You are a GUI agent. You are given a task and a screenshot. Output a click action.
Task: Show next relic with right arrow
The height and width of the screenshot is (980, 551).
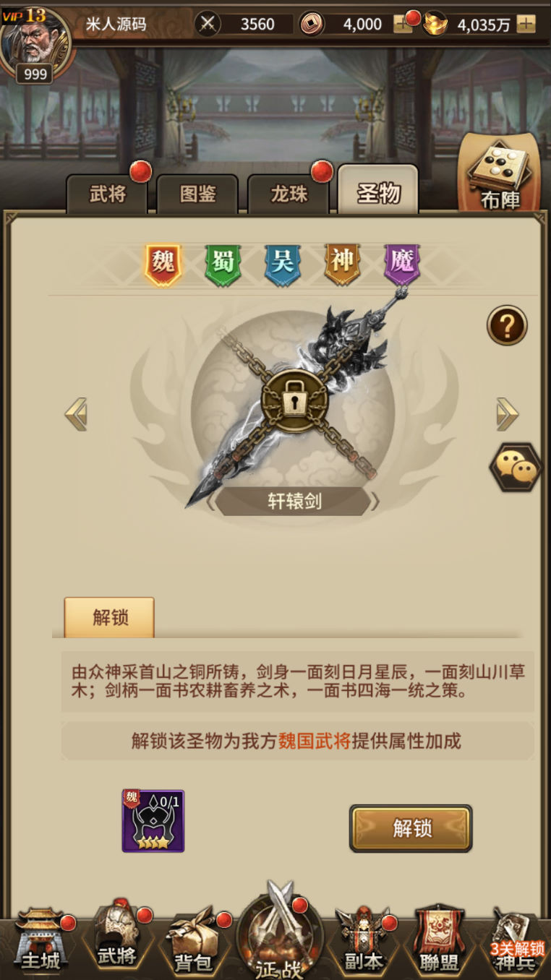coord(507,414)
